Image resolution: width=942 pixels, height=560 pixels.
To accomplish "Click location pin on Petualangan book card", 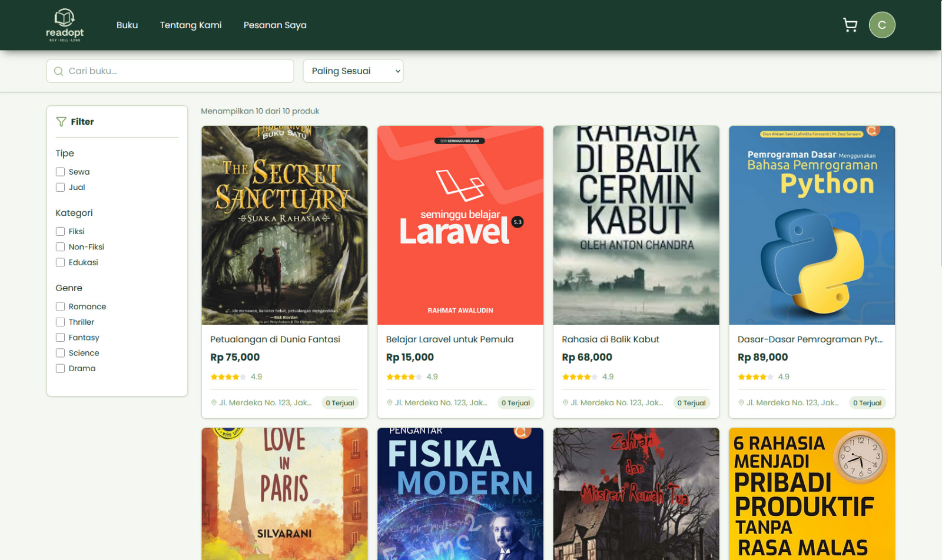I will [x=214, y=403].
